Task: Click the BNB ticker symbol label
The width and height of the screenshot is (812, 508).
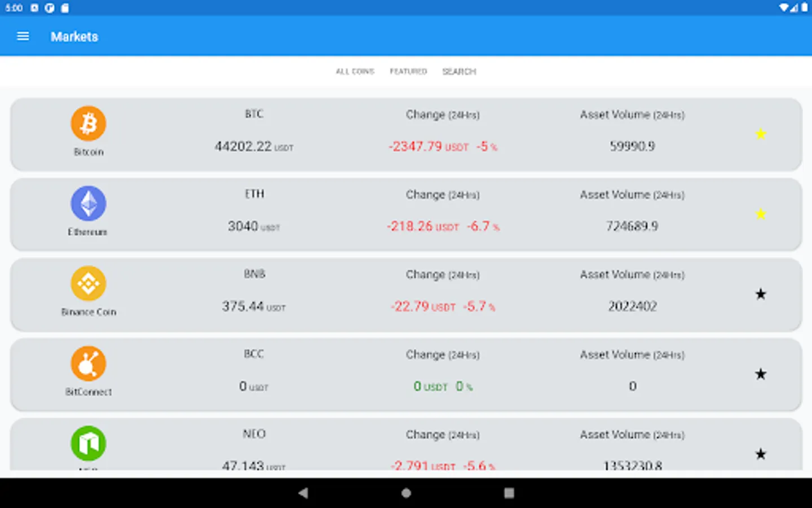Action: pyautogui.click(x=254, y=274)
